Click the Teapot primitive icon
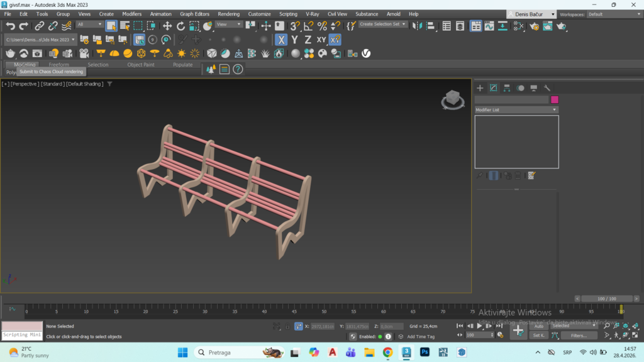Viewport: 644px width, 362px height. click(10, 53)
